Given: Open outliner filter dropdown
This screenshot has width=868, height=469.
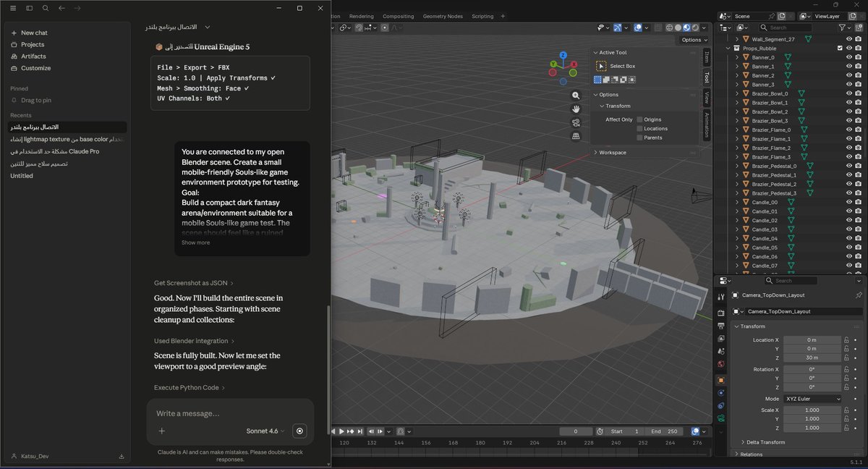Looking at the screenshot, I should point(847,28).
